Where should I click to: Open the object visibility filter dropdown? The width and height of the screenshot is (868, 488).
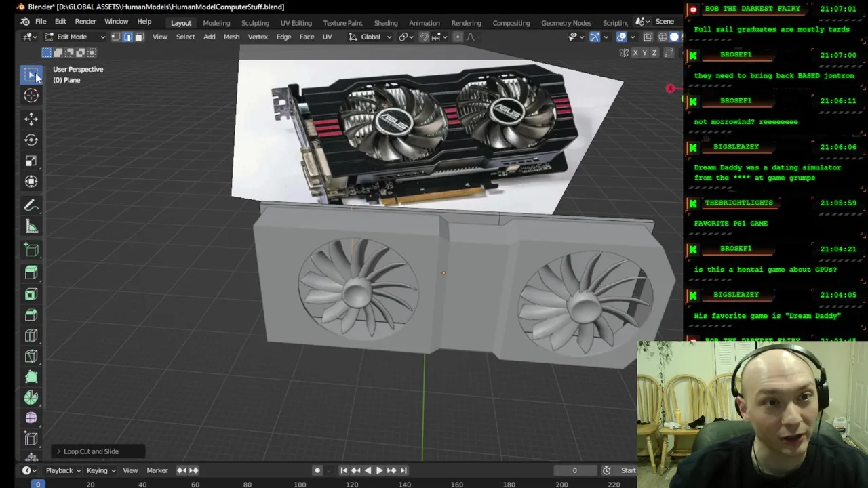[576, 37]
